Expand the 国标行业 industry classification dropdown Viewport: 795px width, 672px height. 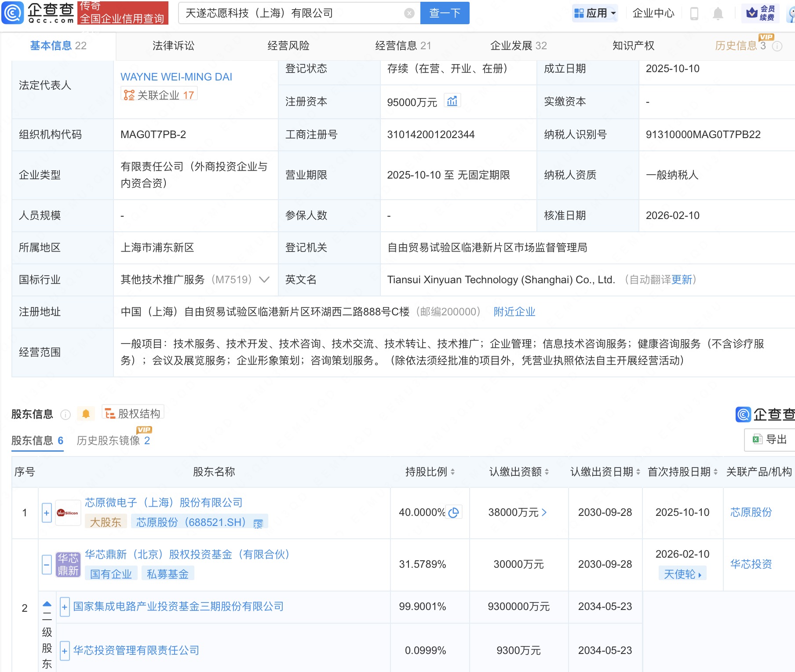point(263,280)
